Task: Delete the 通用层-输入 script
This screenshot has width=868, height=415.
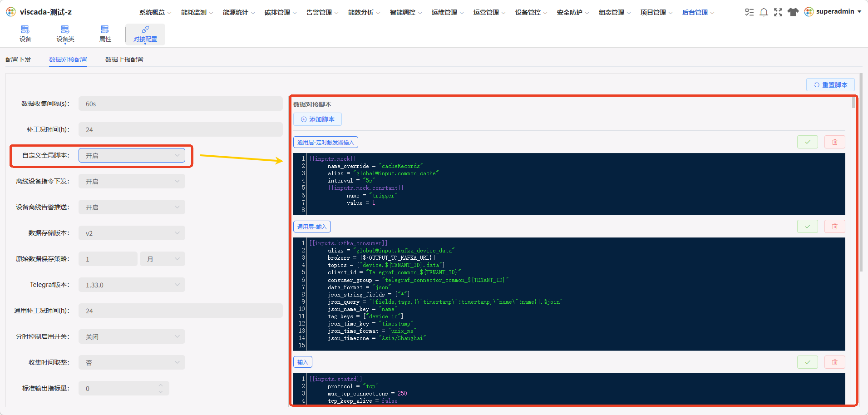Action: (834, 226)
